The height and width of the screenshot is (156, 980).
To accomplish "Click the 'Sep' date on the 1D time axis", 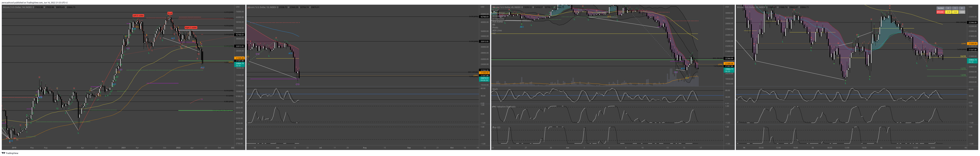I will tap(409, 148).
